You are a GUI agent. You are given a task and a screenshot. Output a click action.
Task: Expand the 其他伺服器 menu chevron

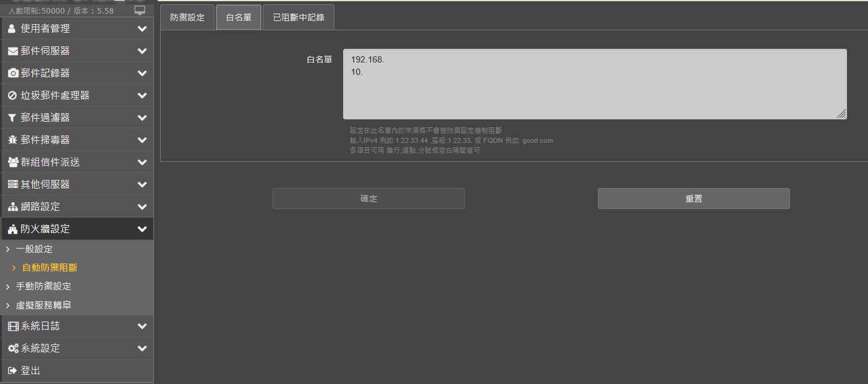[x=142, y=184]
